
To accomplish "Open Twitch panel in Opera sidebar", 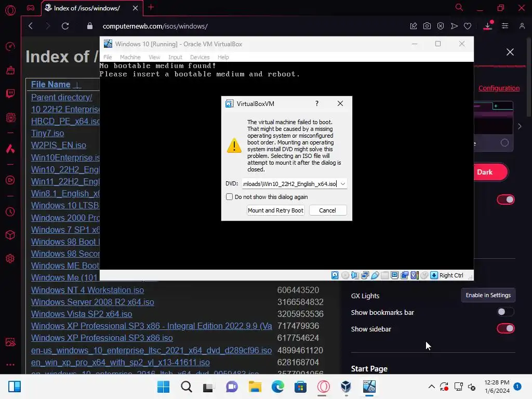I will coord(10,94).
